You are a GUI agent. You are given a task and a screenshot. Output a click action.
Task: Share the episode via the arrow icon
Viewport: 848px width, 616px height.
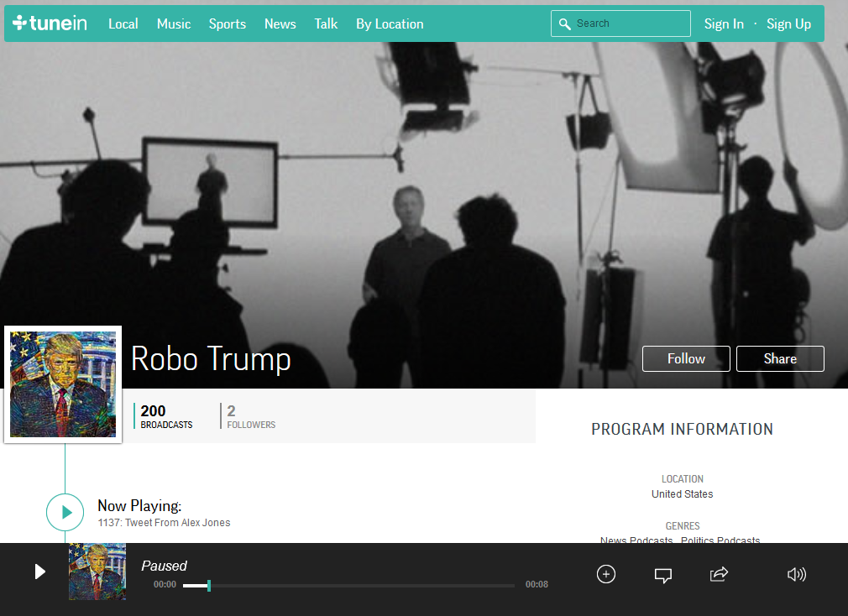719,574
